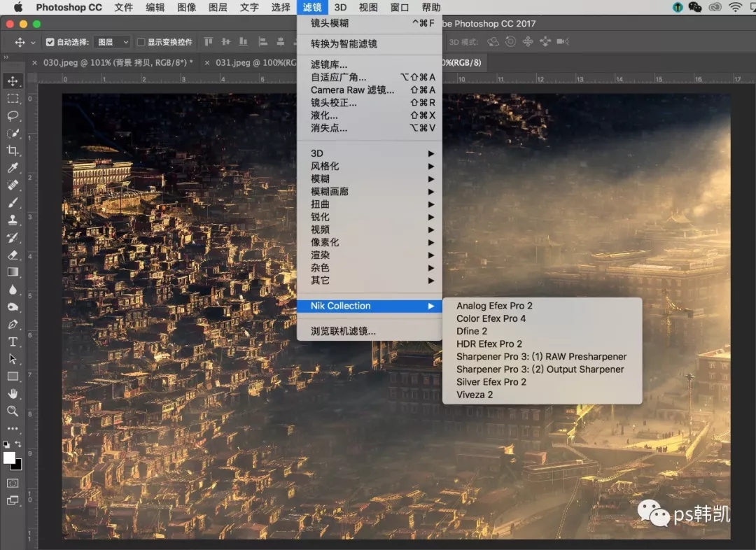Reset default foreground and background colors
The height and width of the screenshot is (550, 756).
pyautogui.click(x=6, y=444)
